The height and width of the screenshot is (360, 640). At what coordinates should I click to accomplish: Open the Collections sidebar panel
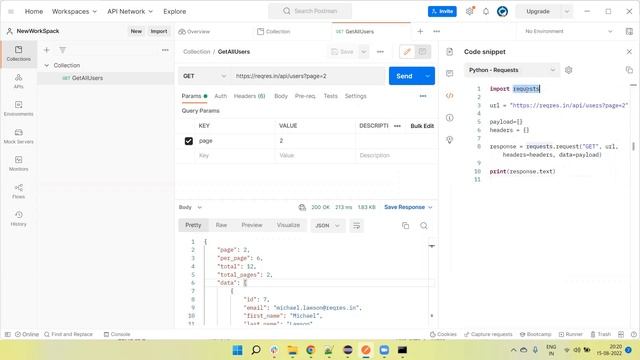point(18,53)
